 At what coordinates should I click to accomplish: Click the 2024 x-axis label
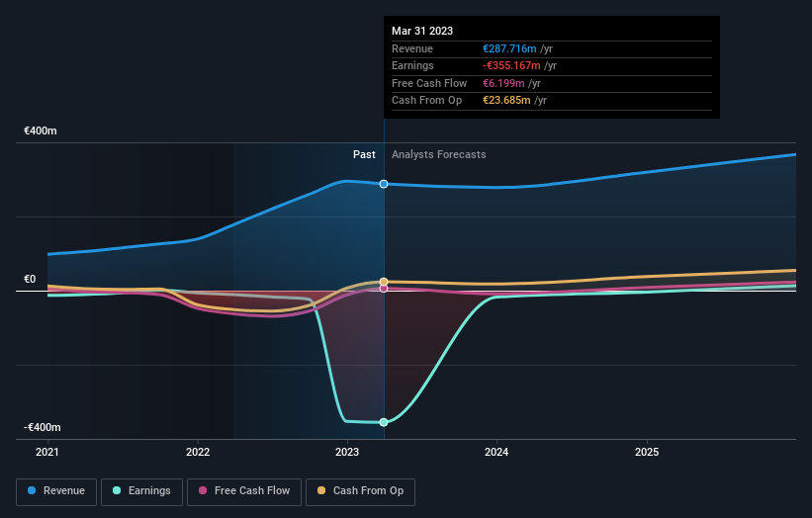496,453
